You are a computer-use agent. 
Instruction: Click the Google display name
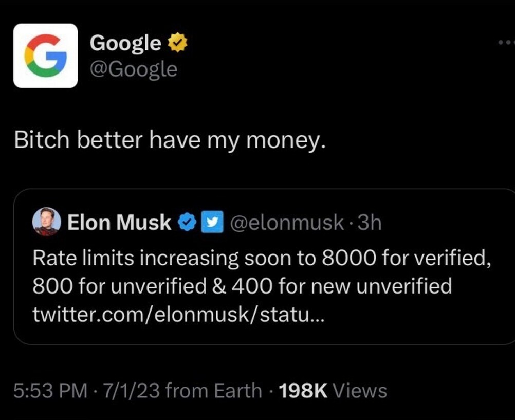click(125, 43)
